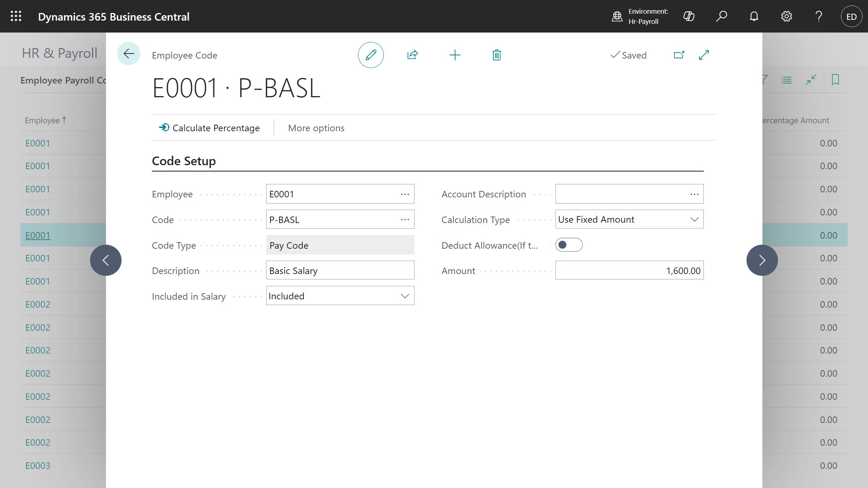Click the plus icon to create new record
This screenshot has height=488, width=868.
click(455, 55)
